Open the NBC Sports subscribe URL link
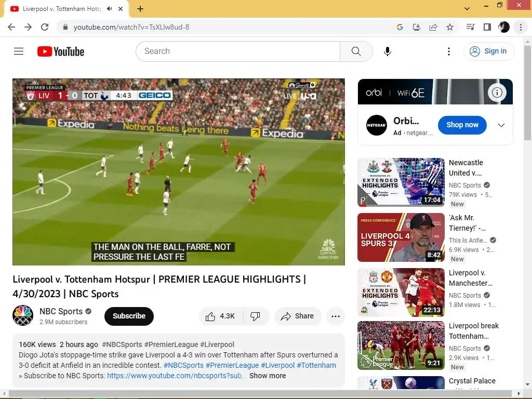The width and height of the screenshot is (532, 399). click(176, 376)
